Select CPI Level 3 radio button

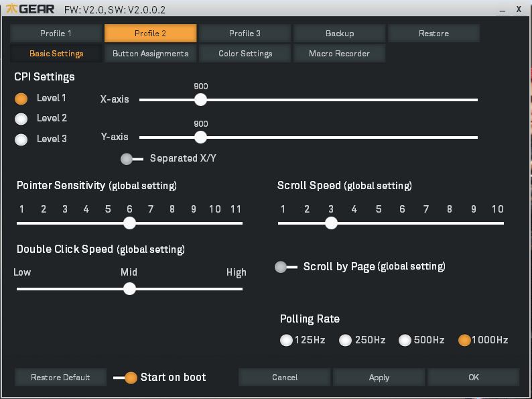21,139
